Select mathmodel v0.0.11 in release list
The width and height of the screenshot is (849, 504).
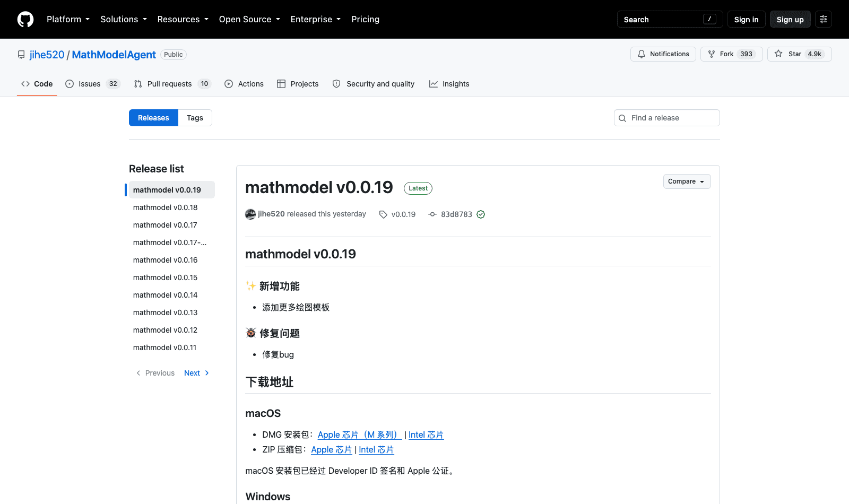coord(172,347)
